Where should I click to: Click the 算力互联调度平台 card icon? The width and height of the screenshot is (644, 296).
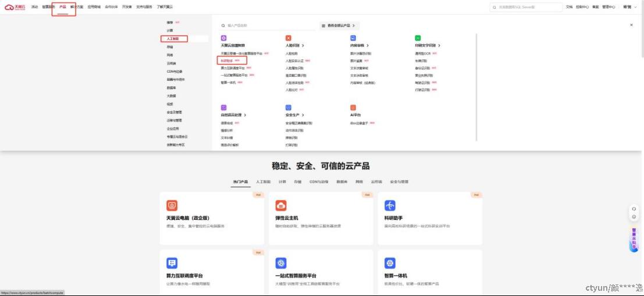point(172,263)
